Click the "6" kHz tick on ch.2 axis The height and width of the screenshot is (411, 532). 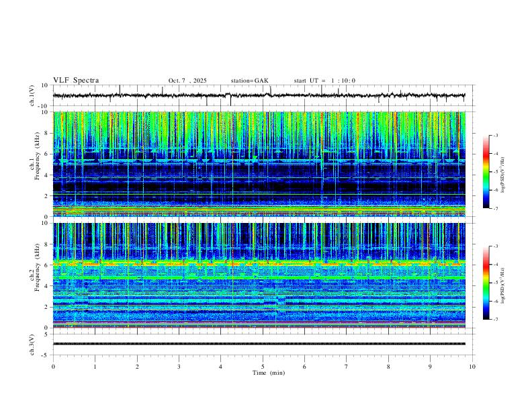(47, 265)
